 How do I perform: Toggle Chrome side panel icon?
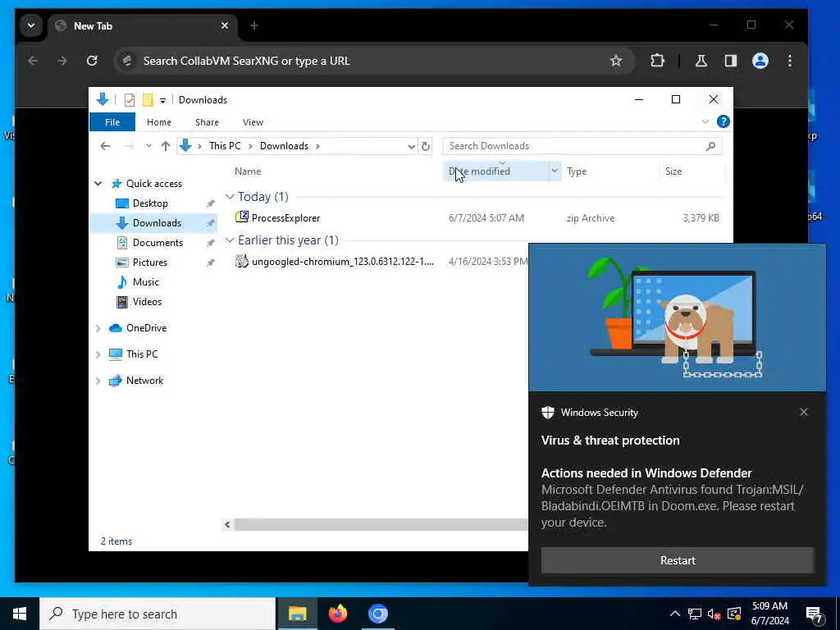coord(731,61)
